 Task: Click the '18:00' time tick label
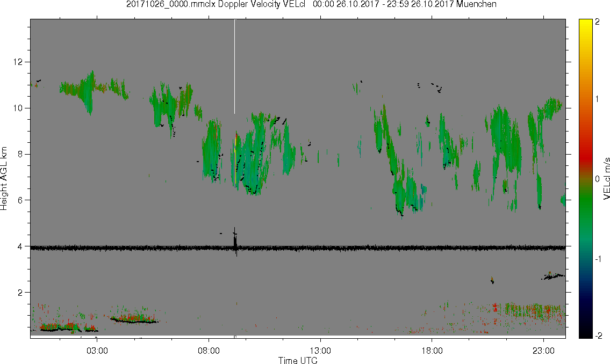(x=432, y=351)
